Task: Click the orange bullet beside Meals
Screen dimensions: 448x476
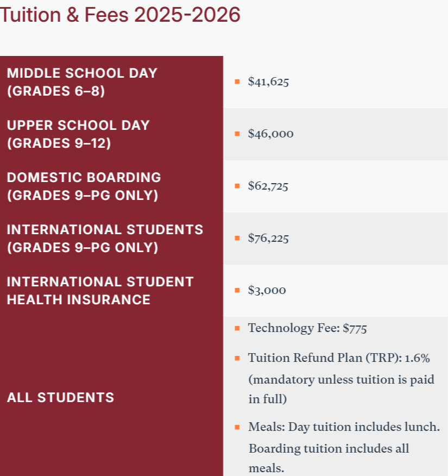Action: click(x=237, y=427)
